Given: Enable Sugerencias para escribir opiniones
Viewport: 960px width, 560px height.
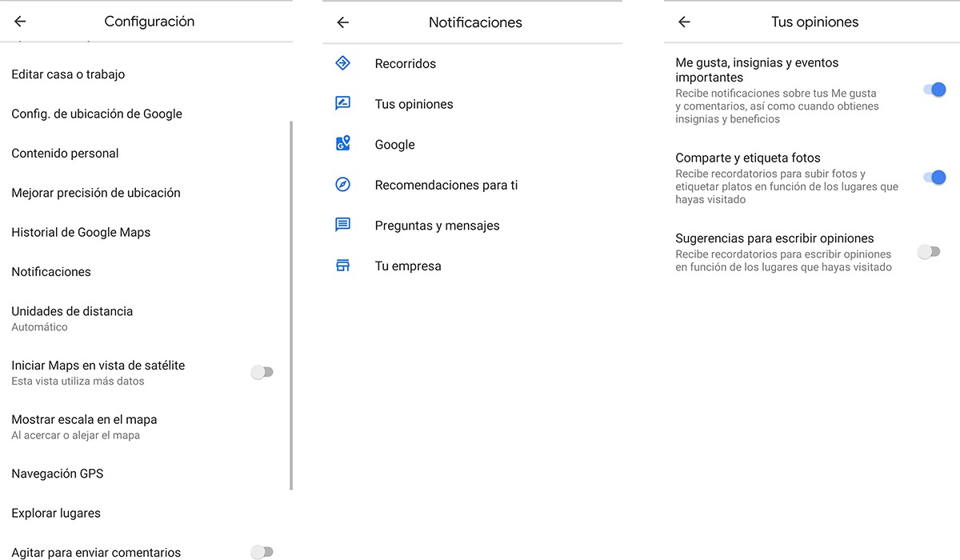Looking at the screenshot, I should pyautogui.click(x=929, y=252).
